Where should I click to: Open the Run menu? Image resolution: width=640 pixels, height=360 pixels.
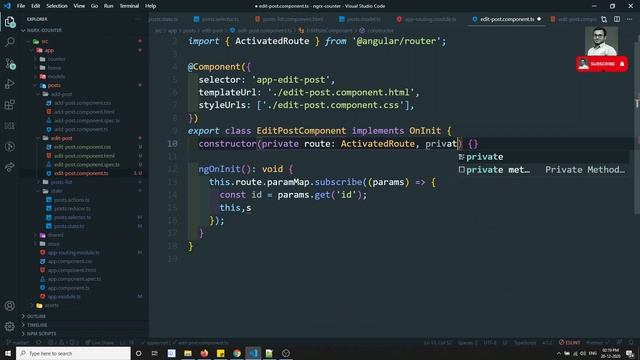coord(109,6)
